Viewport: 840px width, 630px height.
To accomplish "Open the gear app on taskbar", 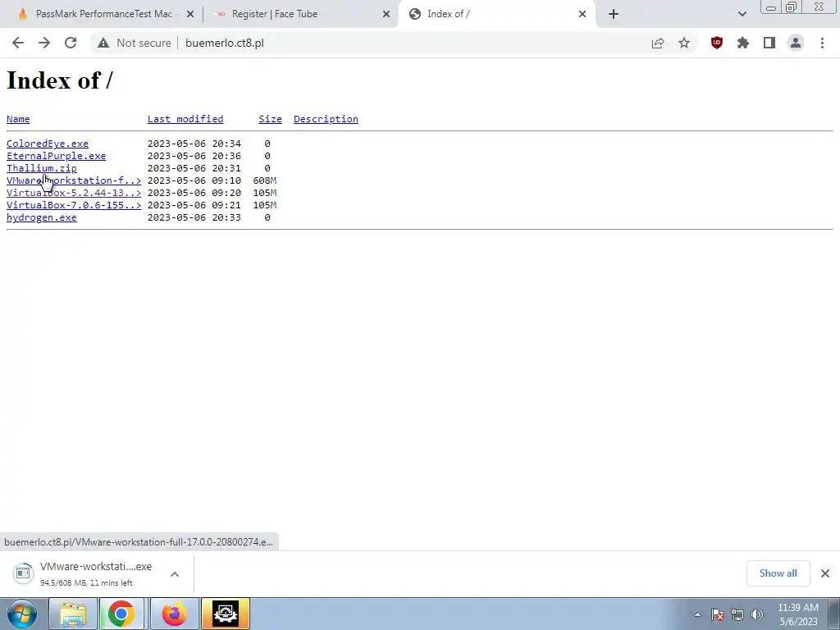I will tap(226, 614).
